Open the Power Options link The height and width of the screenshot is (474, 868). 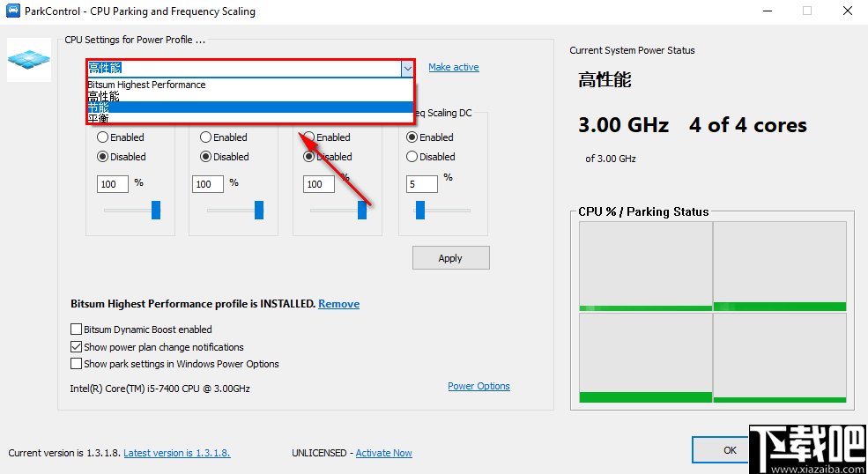(x=479, y=386)
